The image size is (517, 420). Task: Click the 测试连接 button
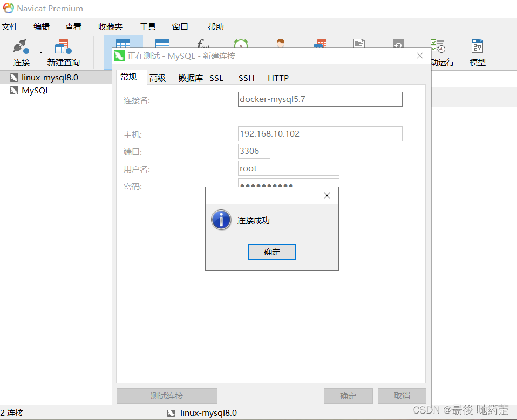click(167, 396)
